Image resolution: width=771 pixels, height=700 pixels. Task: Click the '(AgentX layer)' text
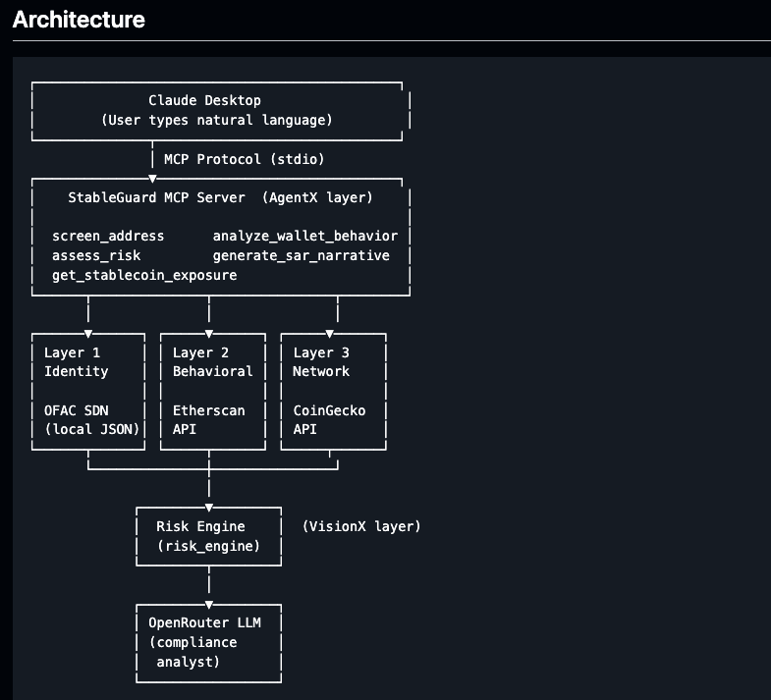coord(317,197)
